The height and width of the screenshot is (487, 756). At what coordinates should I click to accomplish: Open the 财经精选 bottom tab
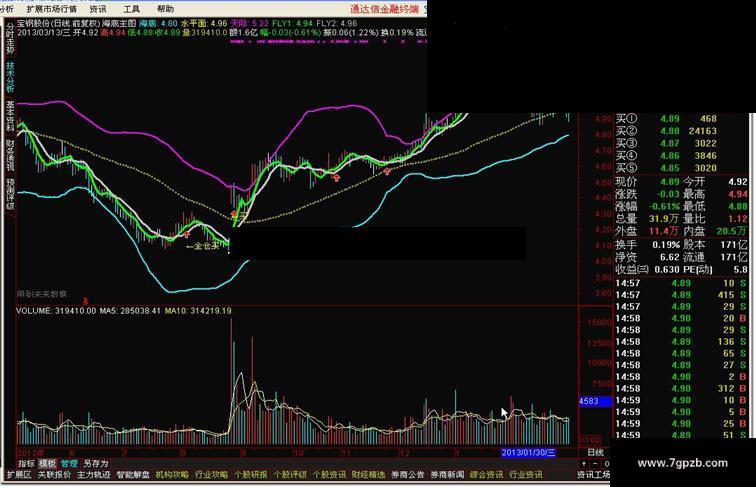(368, 475)
